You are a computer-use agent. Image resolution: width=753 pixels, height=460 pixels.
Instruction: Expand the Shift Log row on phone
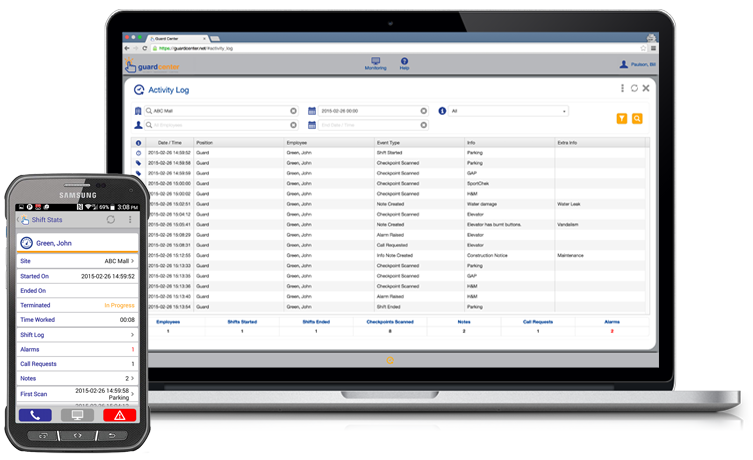point(77,334)
